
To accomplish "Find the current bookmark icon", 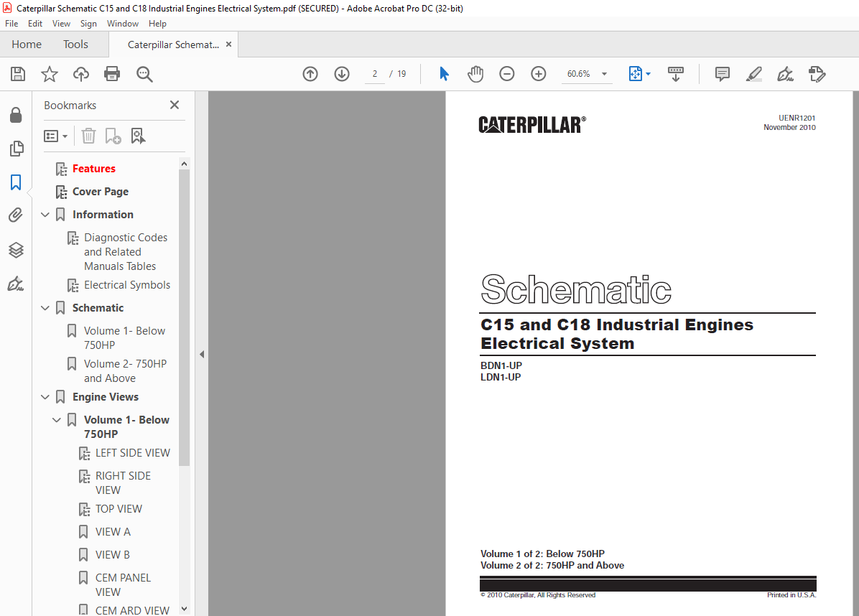I will pos(138,136).
